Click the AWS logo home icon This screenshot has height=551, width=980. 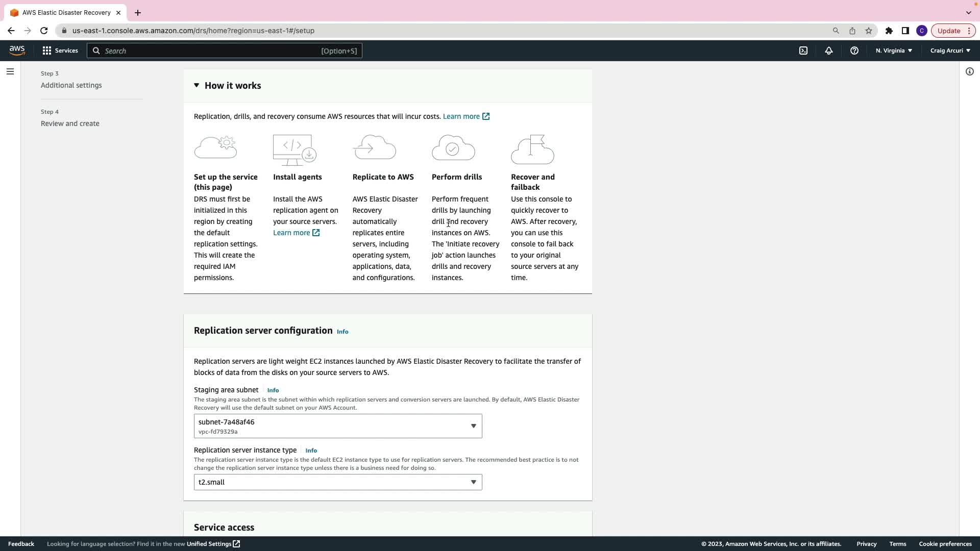click(17, 51)
